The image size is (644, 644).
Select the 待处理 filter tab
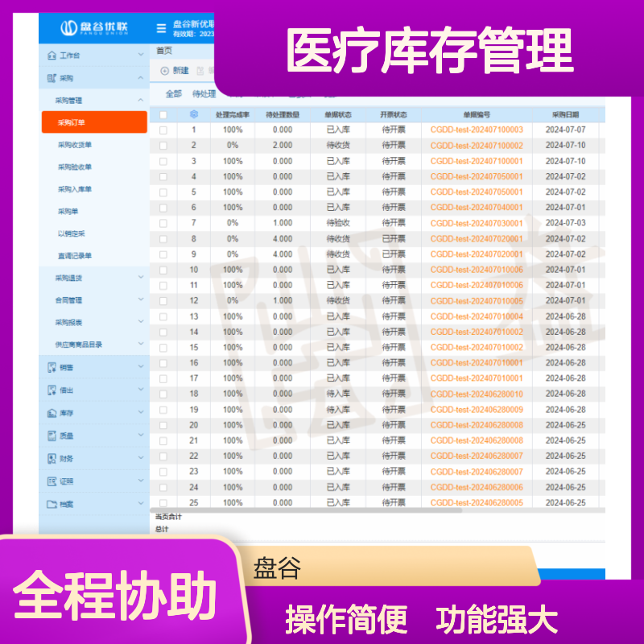tap(204, 94)
